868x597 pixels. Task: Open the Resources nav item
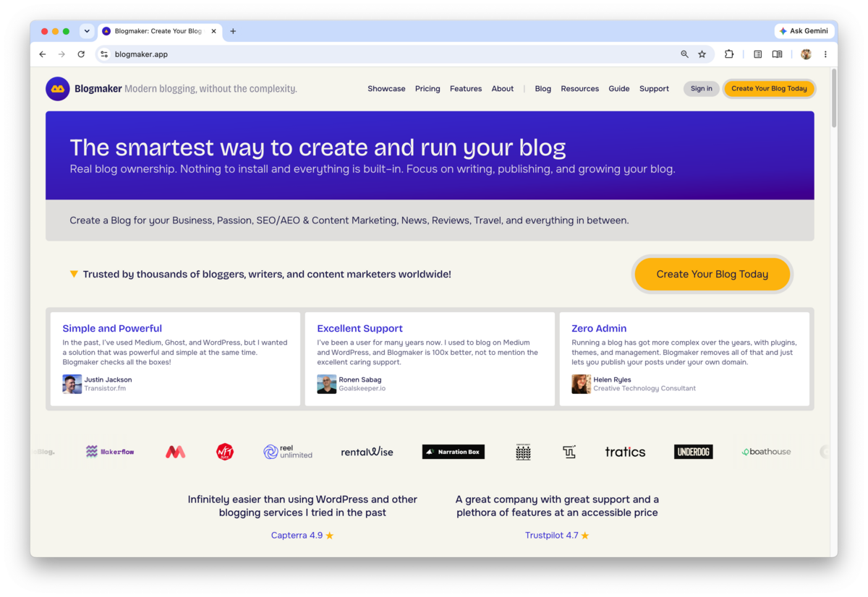click(x=580, y=89)
